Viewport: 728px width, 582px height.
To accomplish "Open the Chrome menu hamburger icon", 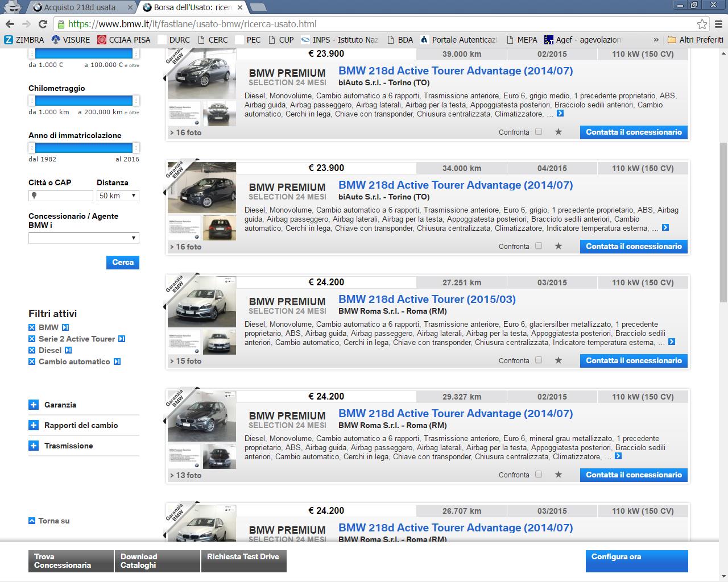I will pyautogui.click(x=718, y=24).
